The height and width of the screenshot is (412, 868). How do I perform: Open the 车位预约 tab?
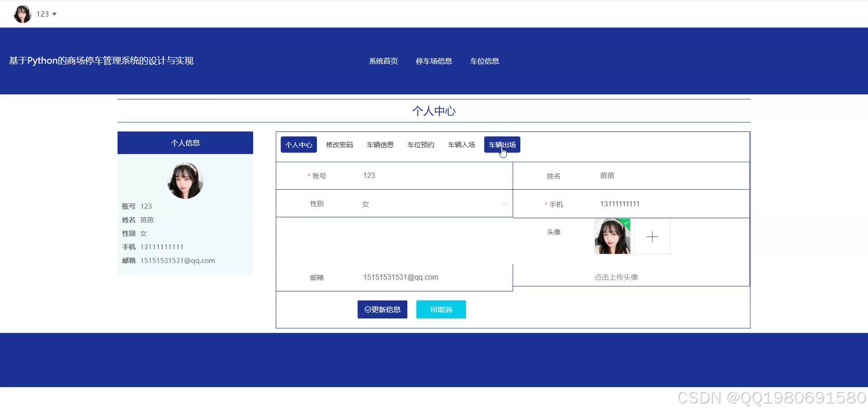point(420,145)
